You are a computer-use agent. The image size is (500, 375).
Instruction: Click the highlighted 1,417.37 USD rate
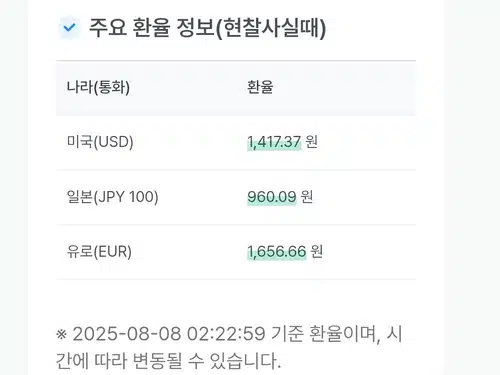[x=274, y=142]
